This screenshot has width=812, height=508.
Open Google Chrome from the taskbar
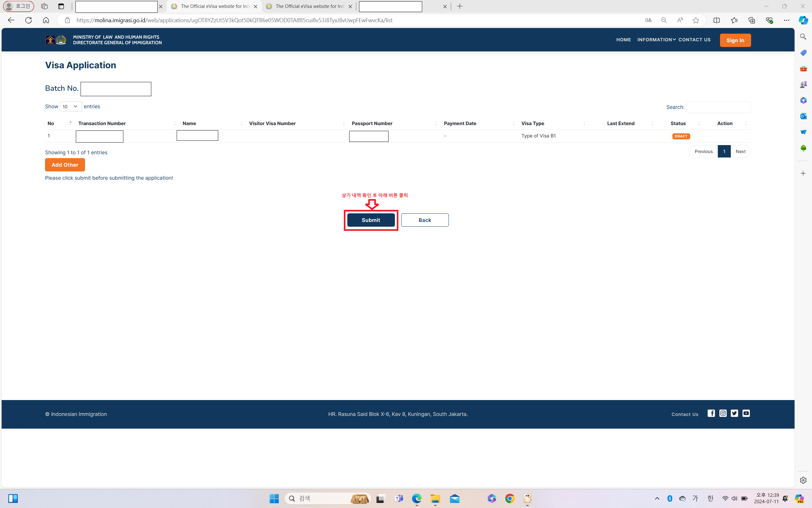pyautogui.click(x=510, y=498)
